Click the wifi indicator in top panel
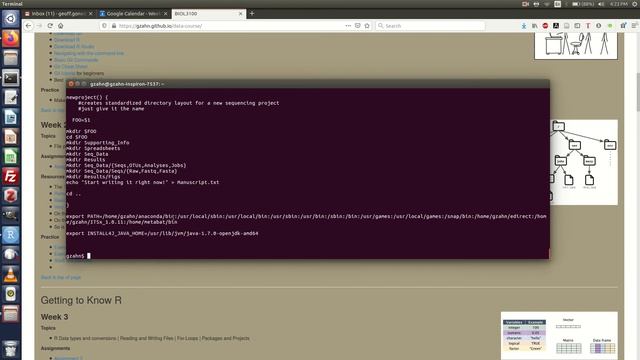Image resolution: width=640 pixels, height=360 pixels. [547, 4]
